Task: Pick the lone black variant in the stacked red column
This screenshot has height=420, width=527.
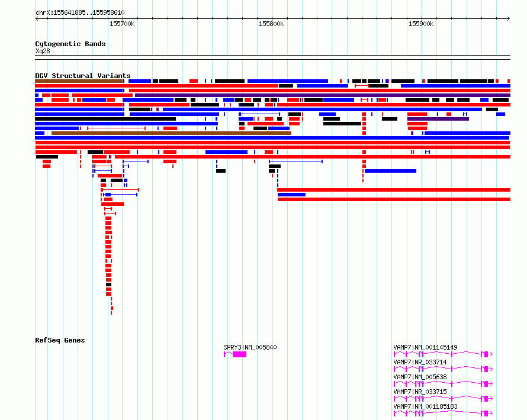Action: pyautogui.click(x=108, y=285)
